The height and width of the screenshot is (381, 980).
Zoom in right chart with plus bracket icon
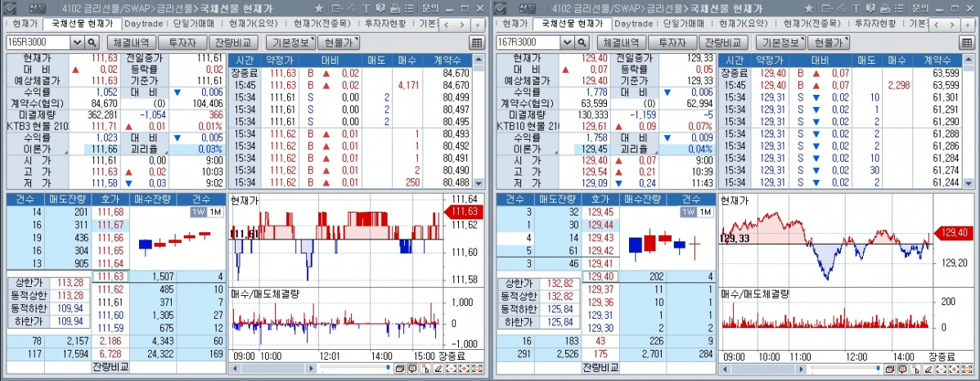[955, 369]
